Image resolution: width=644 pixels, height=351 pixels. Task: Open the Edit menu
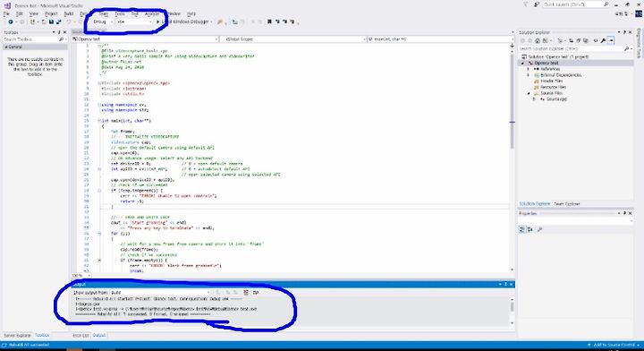(x=20, y=13)
